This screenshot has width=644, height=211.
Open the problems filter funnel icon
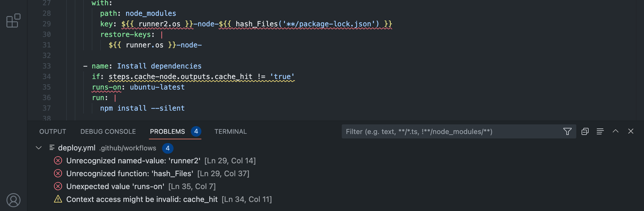567,131
